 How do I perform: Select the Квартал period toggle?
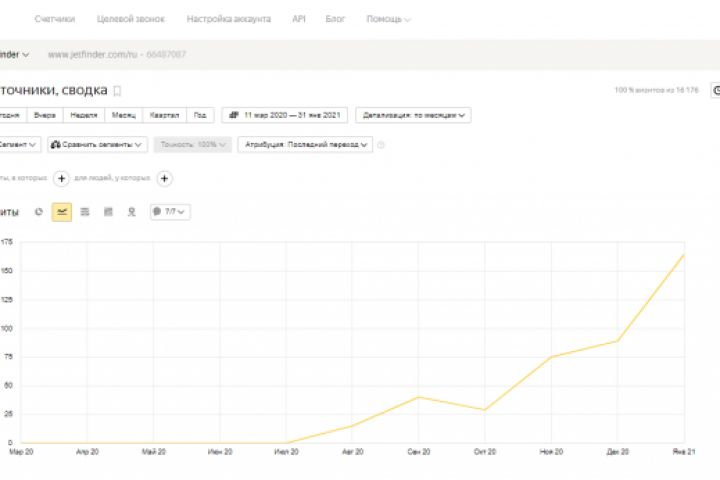(165, 115)
